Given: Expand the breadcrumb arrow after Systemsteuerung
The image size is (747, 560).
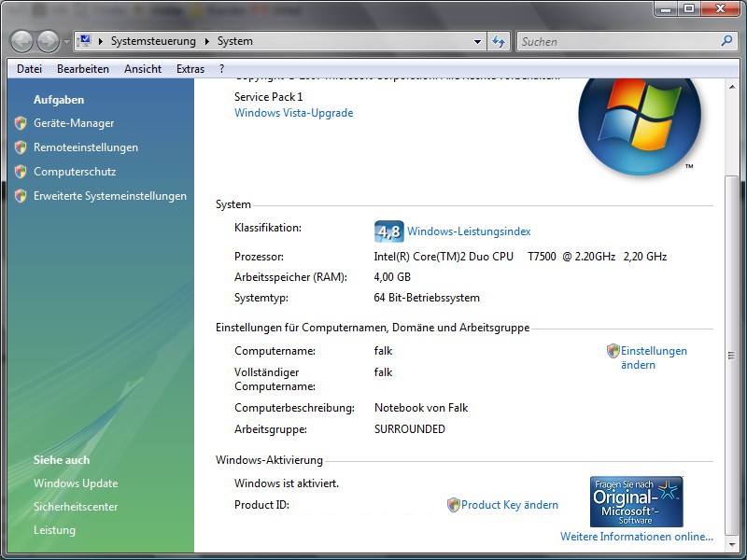Looking at the screenshot, I should [x=206, y=41].
